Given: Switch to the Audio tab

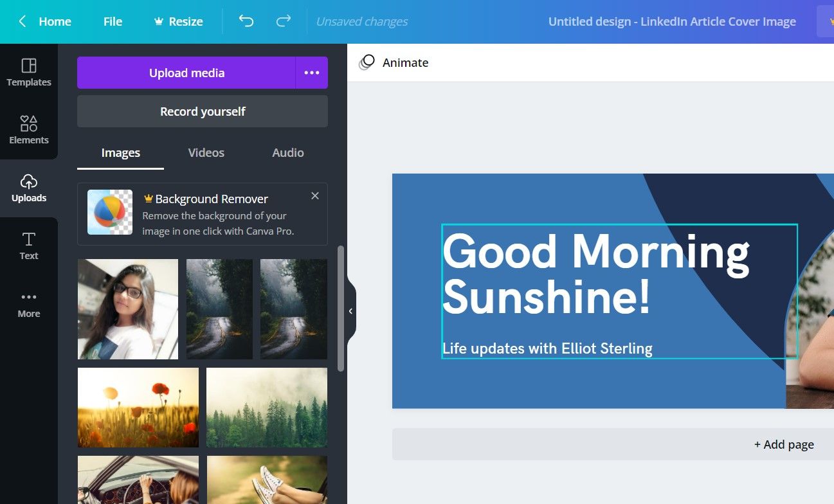Looking at the screenshot, I should (x=287, y=152).
